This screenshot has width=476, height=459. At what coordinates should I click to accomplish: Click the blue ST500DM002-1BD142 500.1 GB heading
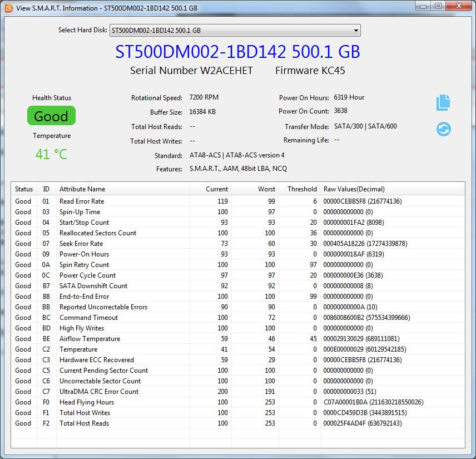[x=237, y=52]
